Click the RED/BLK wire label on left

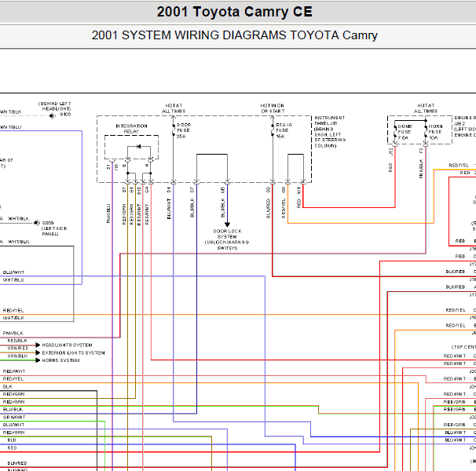click(17, 341)
